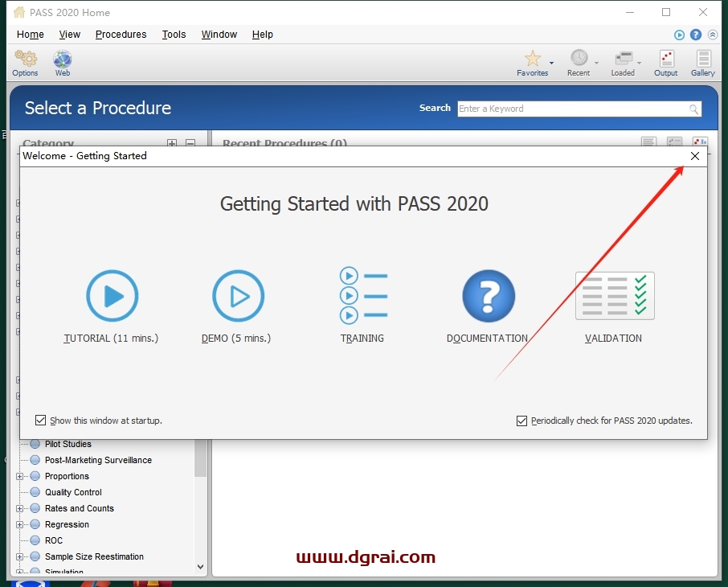The image size is (728, 587).
Task: Collapse the toolbar with the double-chevron icon
Action: coord(713,35)
